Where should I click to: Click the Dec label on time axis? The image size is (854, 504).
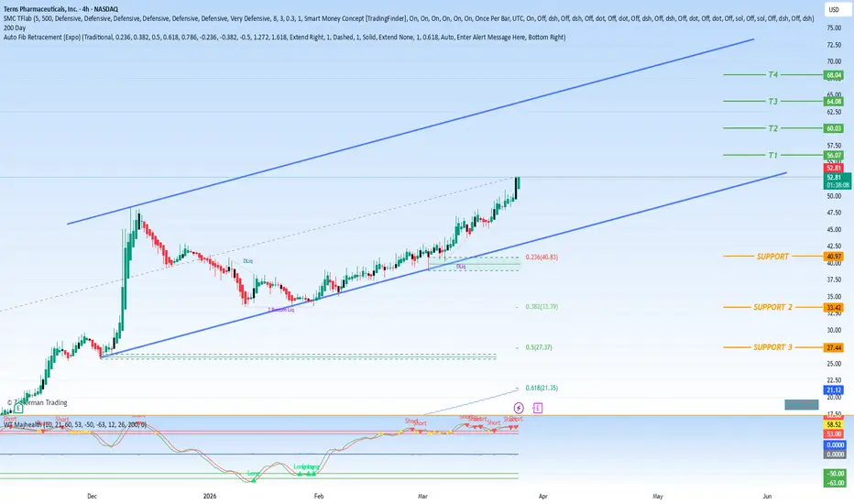coord(92,497)
